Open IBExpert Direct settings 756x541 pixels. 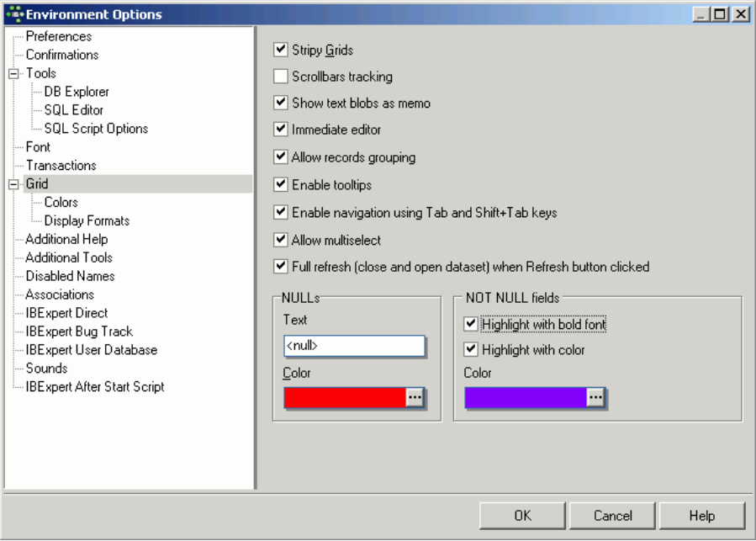(x=66, y=313)
